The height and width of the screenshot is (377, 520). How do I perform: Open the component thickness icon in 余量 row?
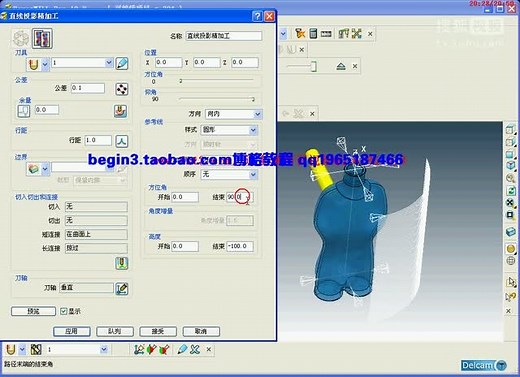pyautogui.click(x=121, y=111)
